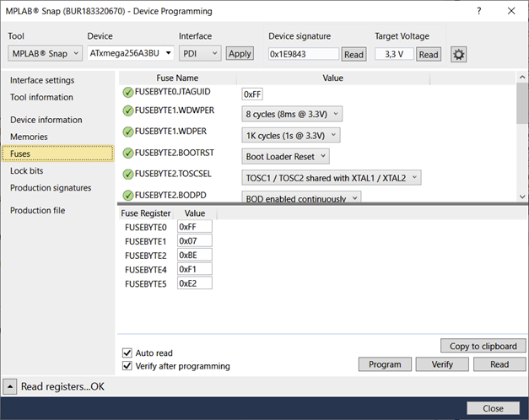Click the FUSEBYTE0.JTAGUID fuse name
Image resolution: width=529 pixels, height=420 pixels.
pos(172,92)
